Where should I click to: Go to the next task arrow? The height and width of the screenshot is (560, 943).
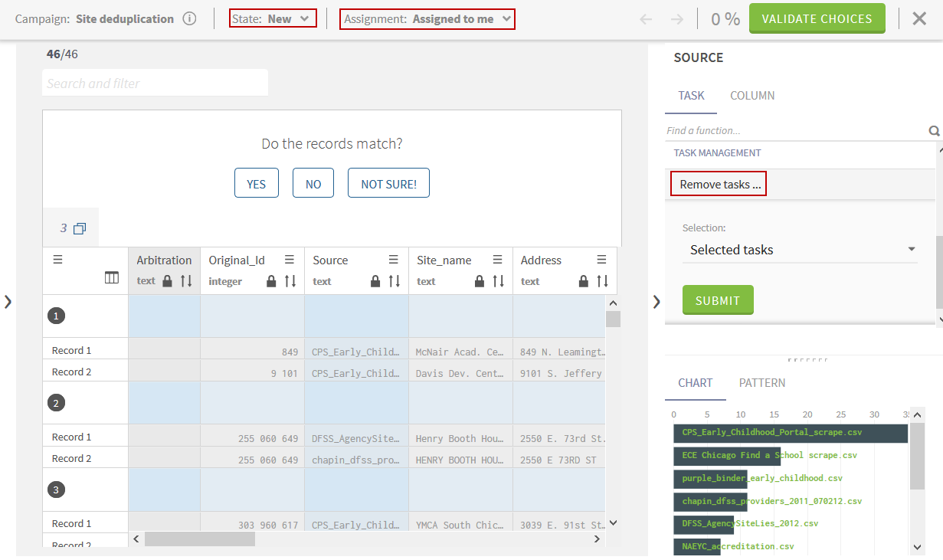tap(676, 19)
